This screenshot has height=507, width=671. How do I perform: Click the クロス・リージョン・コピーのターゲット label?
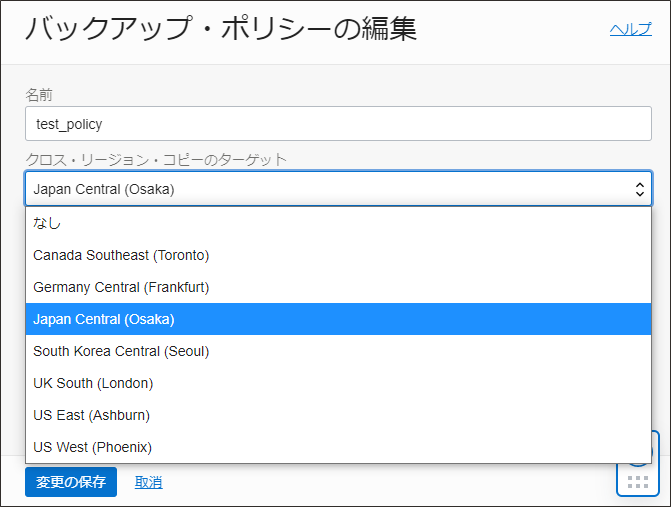click(x=155, y=159)
